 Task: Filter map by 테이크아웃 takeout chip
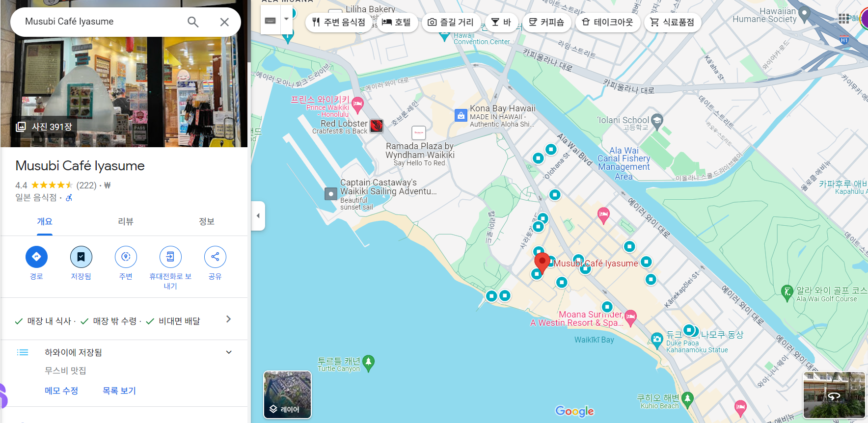point(608,22)
